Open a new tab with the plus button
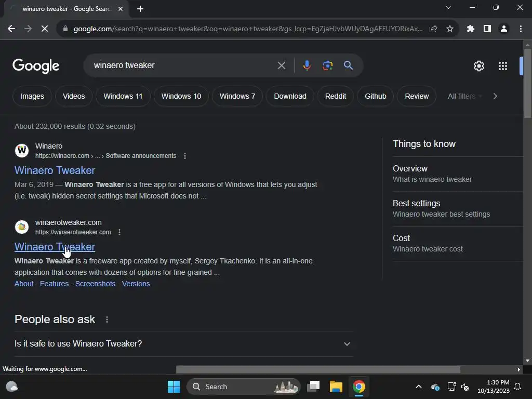 click(140, 9)
